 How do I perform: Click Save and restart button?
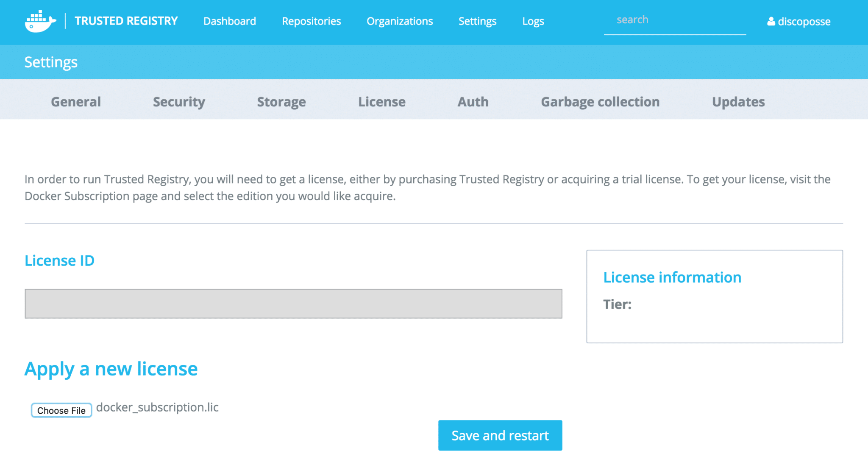[500, 435]
